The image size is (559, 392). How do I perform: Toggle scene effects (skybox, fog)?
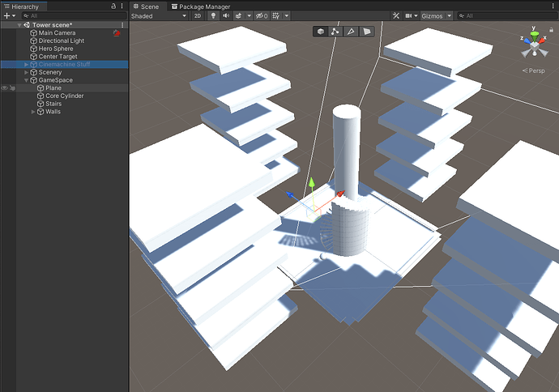(239, 15)
